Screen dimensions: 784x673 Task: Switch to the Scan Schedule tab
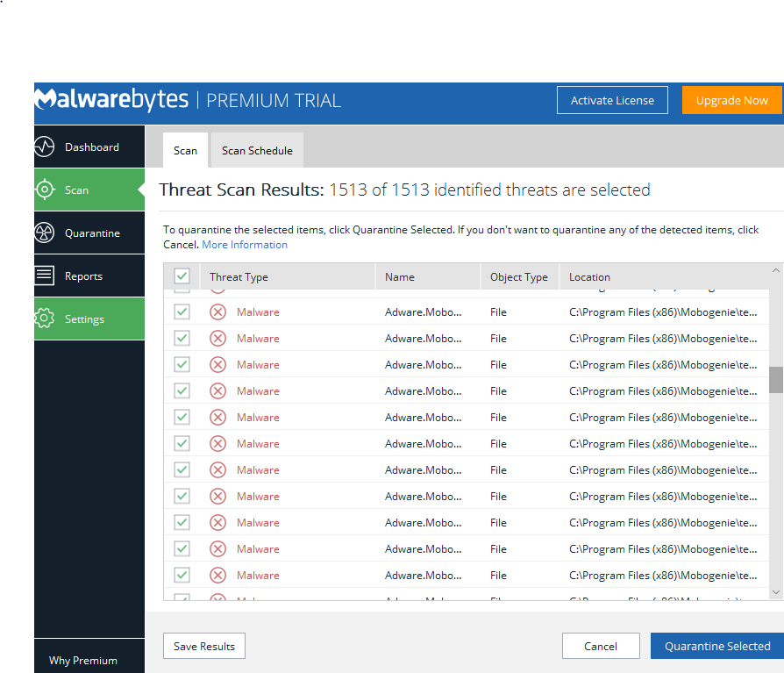click(257, 150)
